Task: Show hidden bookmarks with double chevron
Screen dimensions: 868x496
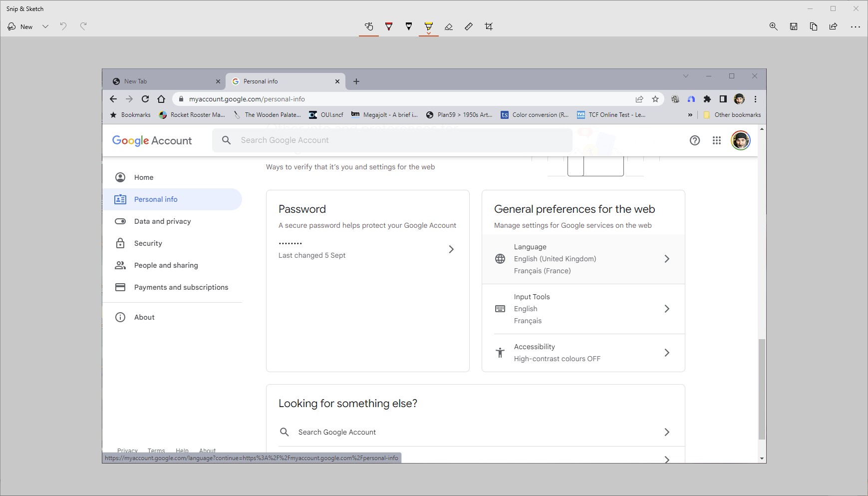Action: pyautogui.click(x=690, y=115)
